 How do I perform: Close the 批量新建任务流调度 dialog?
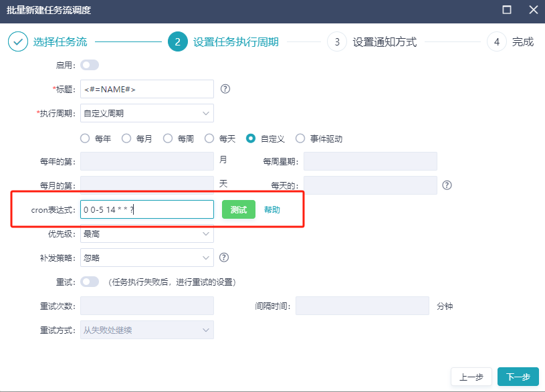click(x=532, y=10)
